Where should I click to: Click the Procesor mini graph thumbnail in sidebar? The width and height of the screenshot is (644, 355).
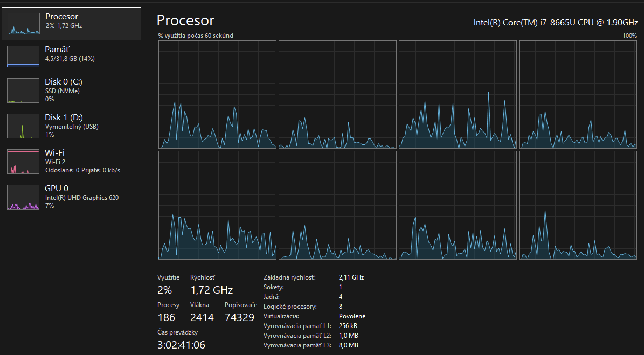(x=23, y=24)
